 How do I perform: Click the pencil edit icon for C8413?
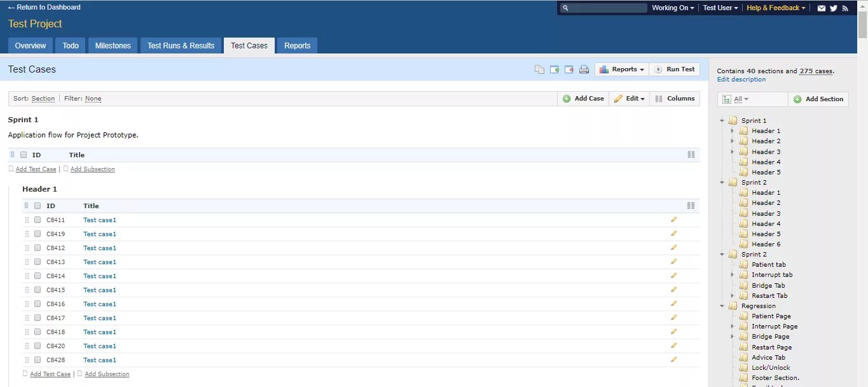[x=673, y=262]
